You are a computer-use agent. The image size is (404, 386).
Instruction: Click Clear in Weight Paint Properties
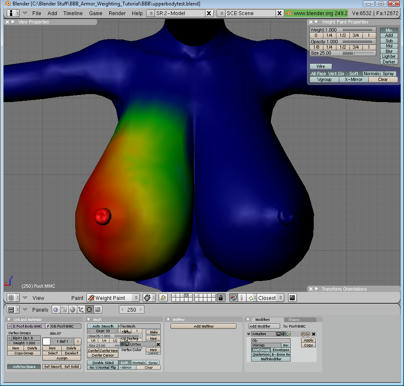(x=383, y=79)
